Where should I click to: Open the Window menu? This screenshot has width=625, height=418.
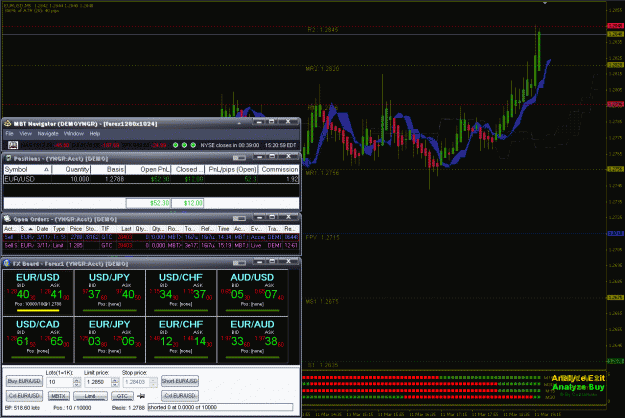click(x=74, y=133)
